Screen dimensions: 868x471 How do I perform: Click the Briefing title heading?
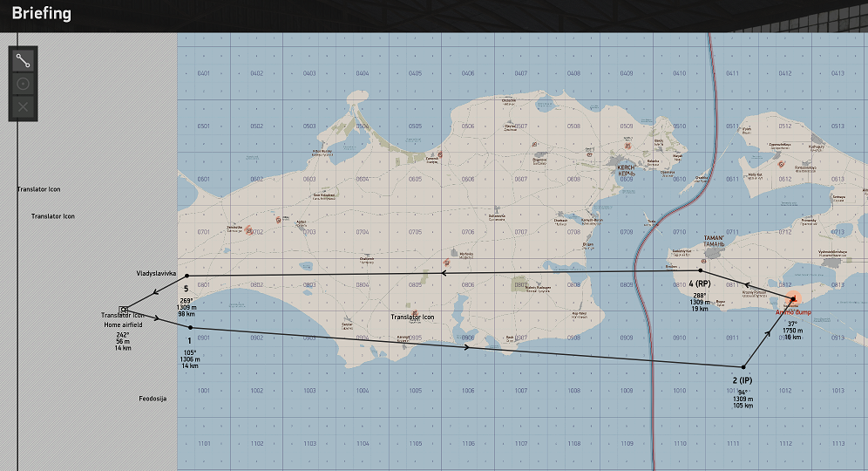[42, 14]
